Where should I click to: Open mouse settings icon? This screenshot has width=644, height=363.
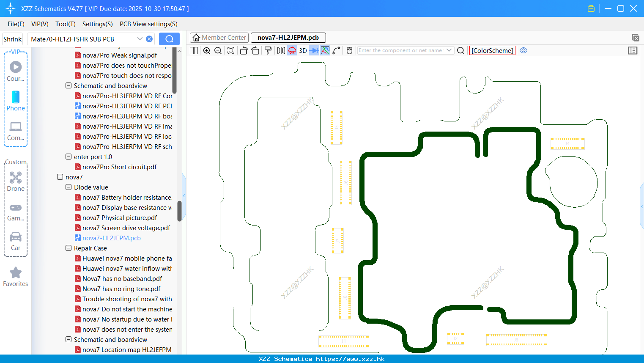point(349,50)
